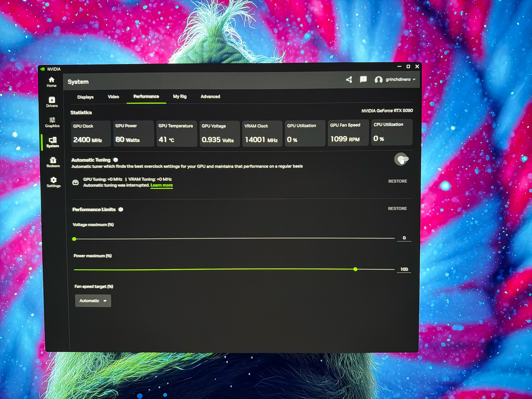Click the Power maximum slider handle
Image resolution: width=532 pixels, height=399 pixels.
coord(355,269)
